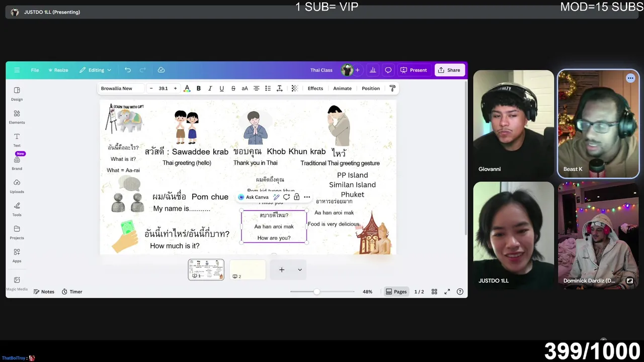This screenshot has width=644, height=362.
Task: Open the Tools panel in the sidebar
Action: [17, 209]
